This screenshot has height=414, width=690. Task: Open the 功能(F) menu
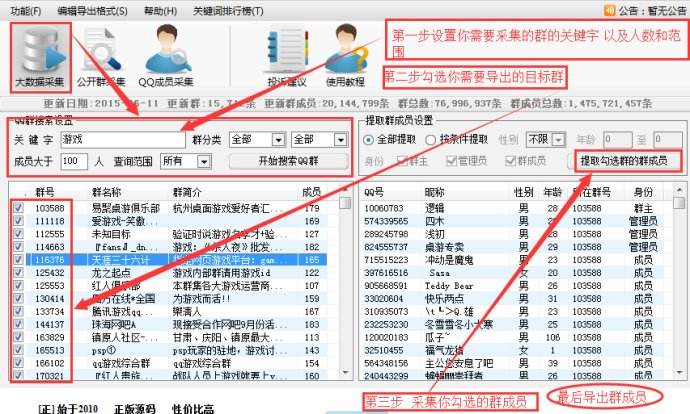click(x=23, y=10)
